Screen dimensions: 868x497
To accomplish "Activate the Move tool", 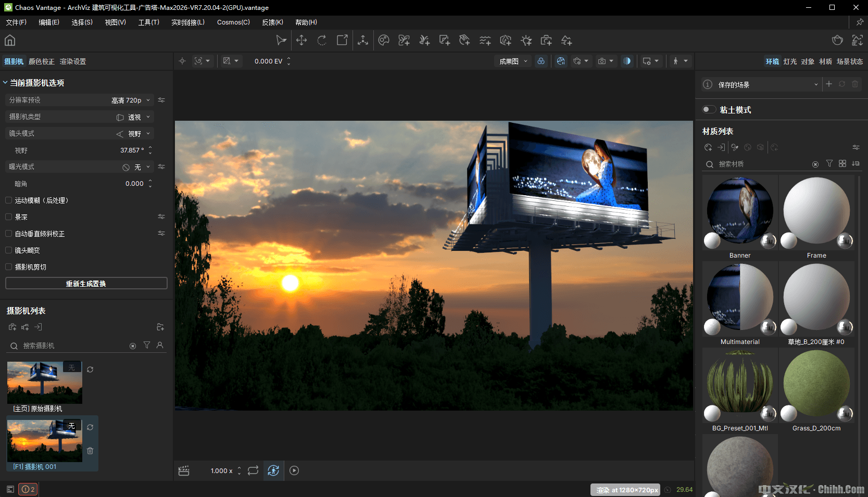I will tap(301, 41).
